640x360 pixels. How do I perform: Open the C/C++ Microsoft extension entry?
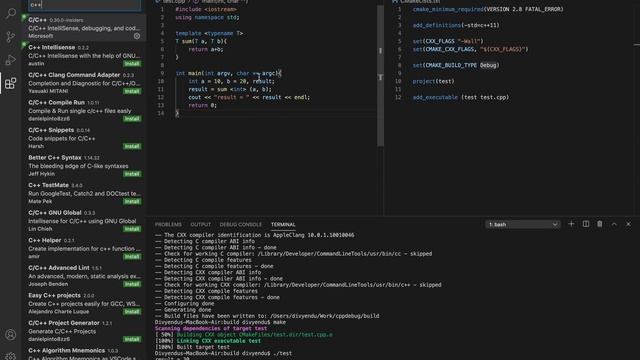pos(84,28)
